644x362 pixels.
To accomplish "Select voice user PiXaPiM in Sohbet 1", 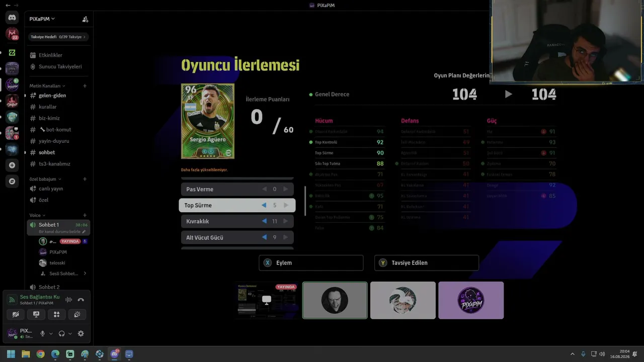I will pos(58,252).
